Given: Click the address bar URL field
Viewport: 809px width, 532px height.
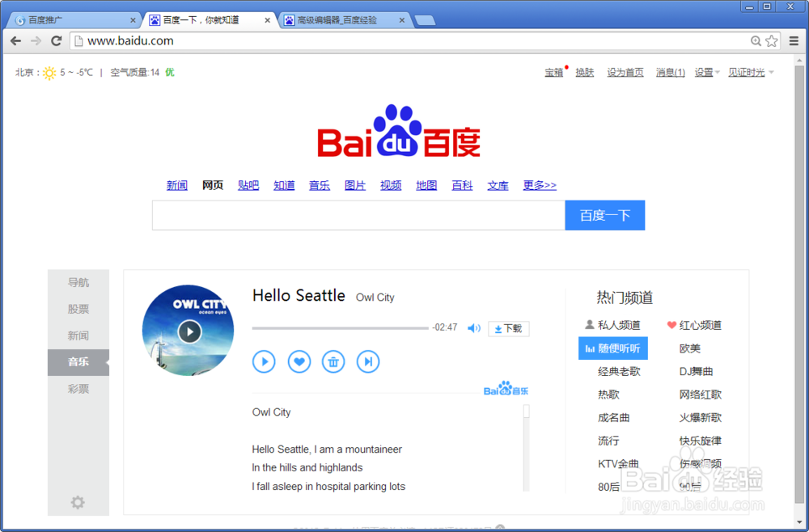Looking at the screenshot, I should [x=408, y=41].
